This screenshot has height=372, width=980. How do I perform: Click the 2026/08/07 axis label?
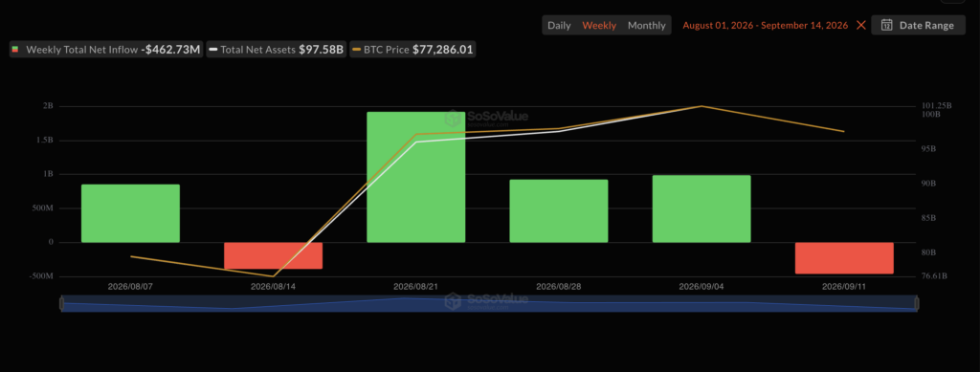coord(130,287)
